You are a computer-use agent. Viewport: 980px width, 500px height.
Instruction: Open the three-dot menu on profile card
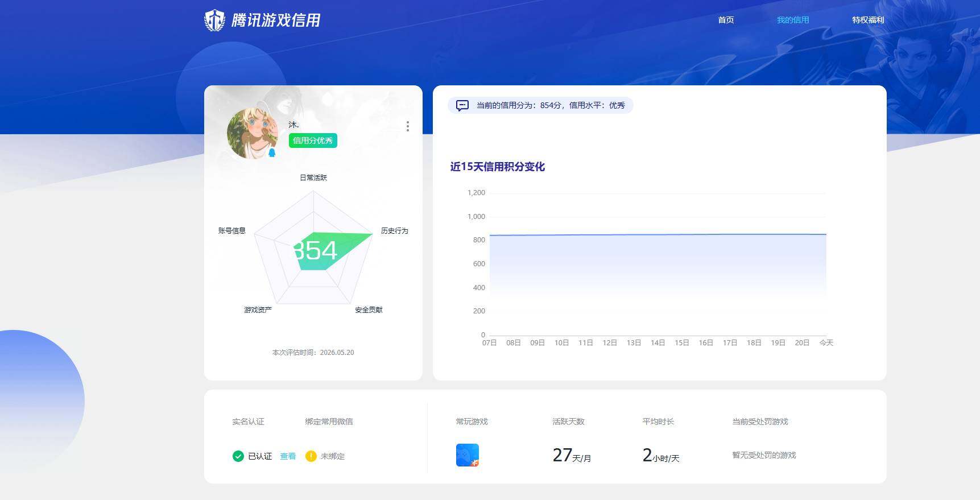coord(408,126)
